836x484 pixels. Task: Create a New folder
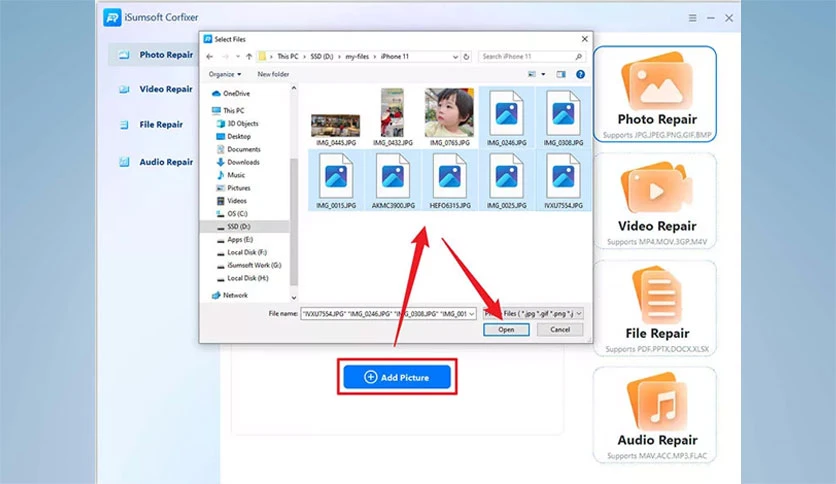click(x=273, y=74)
